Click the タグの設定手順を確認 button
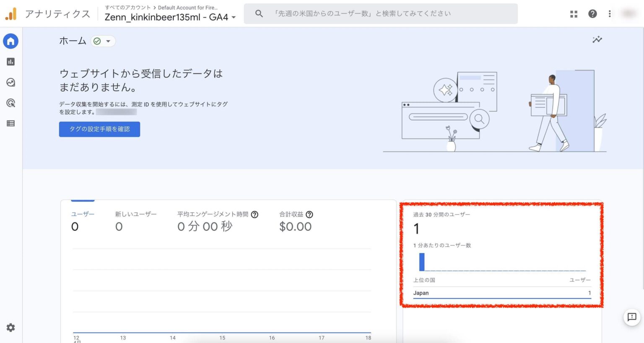Screen dimensions: 644x343 click(99, 129)
